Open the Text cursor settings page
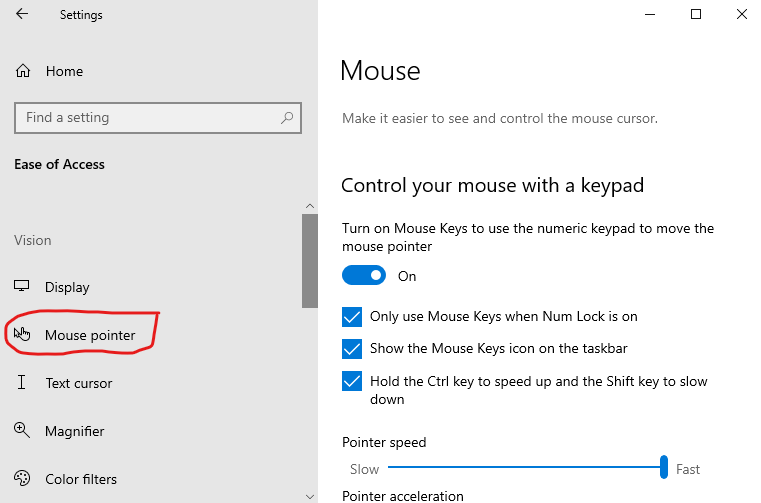This screenshot has width=761, height=503. (78, 383)
